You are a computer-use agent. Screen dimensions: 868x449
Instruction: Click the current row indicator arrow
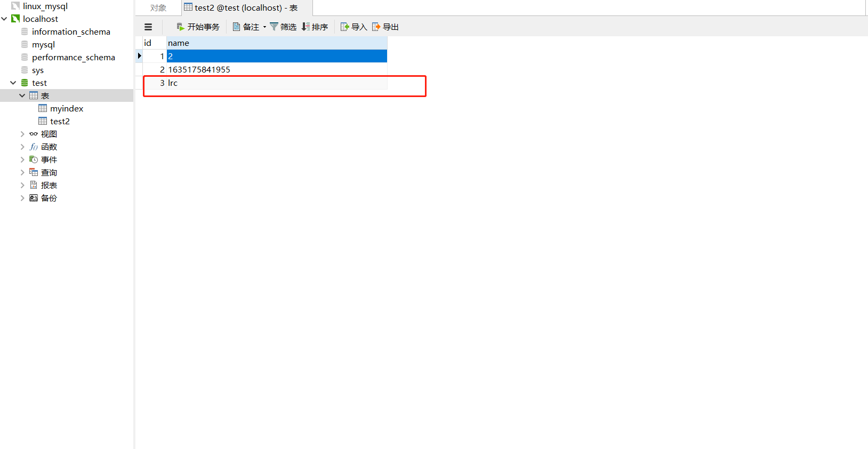[139, 56]
